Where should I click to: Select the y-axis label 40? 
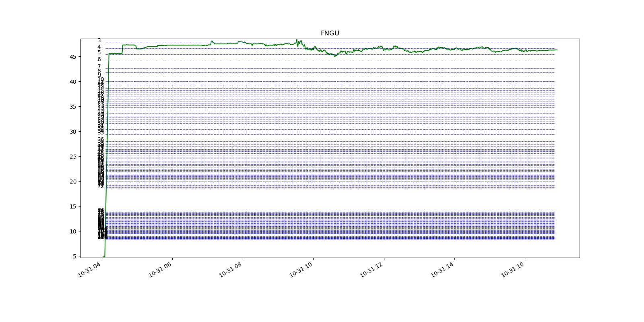pyautogui.click(x=73, y=82)
